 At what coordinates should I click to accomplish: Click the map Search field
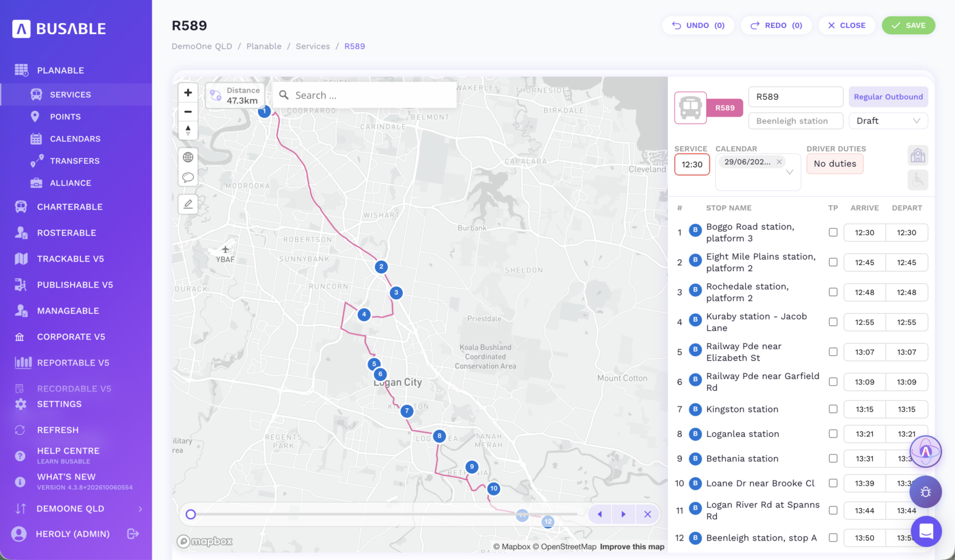[364, 95]
